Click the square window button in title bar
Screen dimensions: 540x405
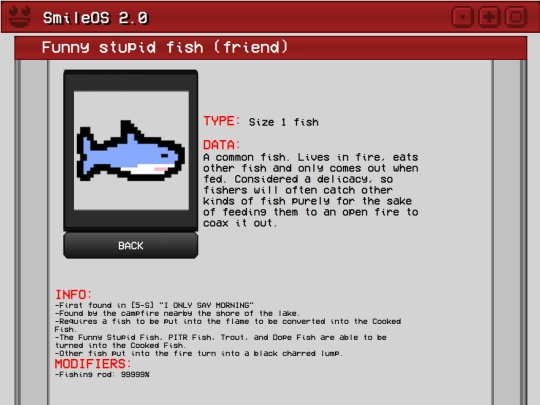pos(516,17)
